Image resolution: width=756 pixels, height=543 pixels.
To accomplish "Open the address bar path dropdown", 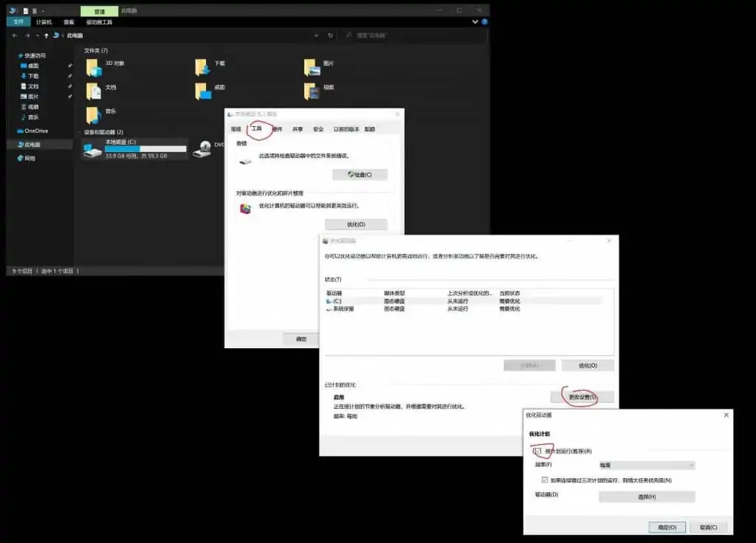I will tap(317, 35).
